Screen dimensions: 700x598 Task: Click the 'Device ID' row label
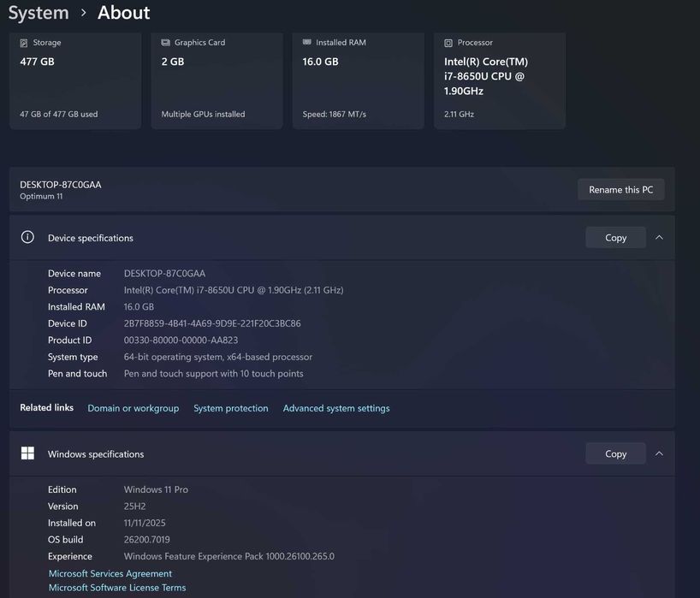(68, 323)
